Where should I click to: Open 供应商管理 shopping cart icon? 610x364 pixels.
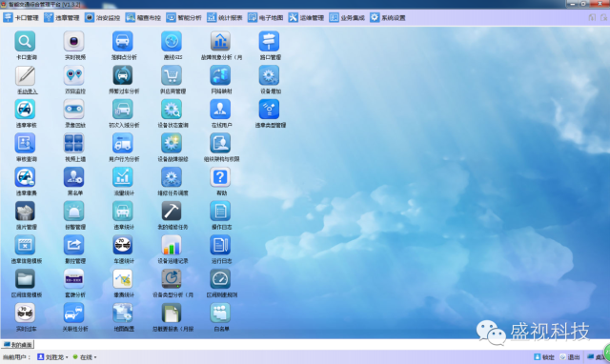coord(172,75)
